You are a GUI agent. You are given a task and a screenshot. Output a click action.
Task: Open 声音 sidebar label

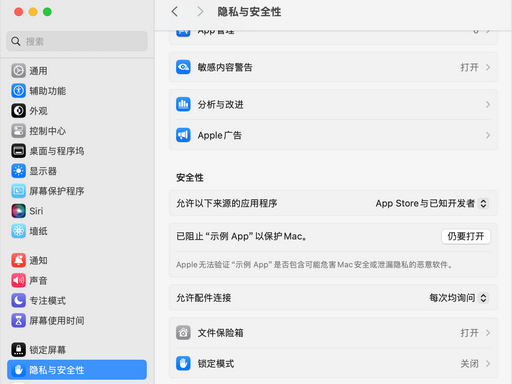pos(38,280)
